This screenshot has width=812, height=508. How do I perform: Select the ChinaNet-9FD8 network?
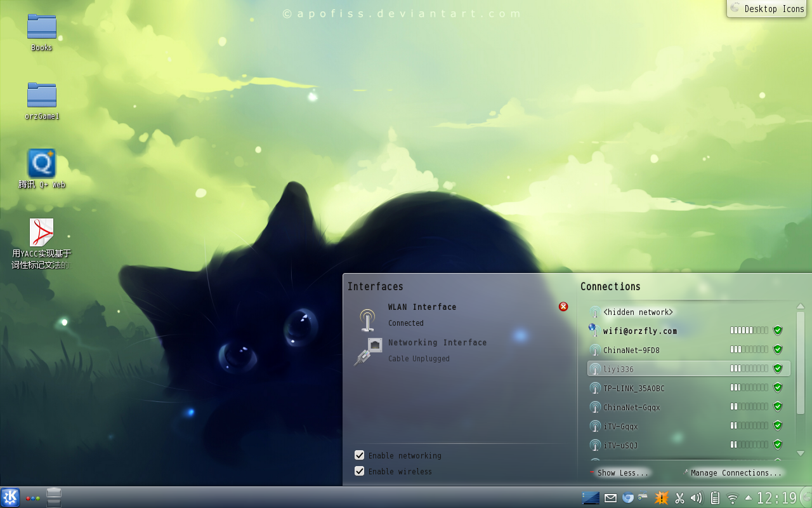(x=631, y=350)
